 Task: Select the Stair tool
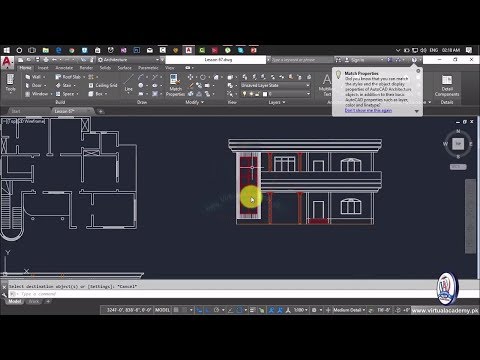(63, 85)
